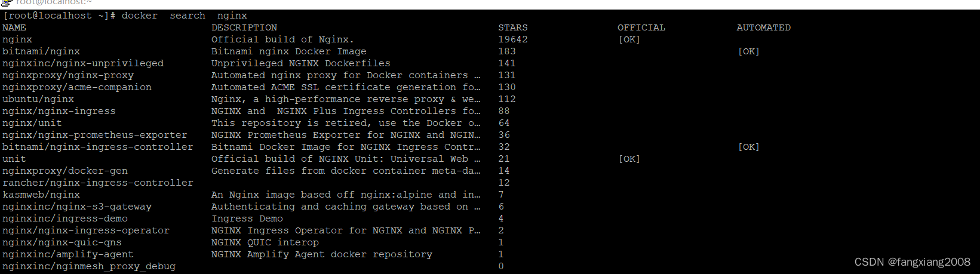Select the DESCRIPTION column header

tap(244, 27)
